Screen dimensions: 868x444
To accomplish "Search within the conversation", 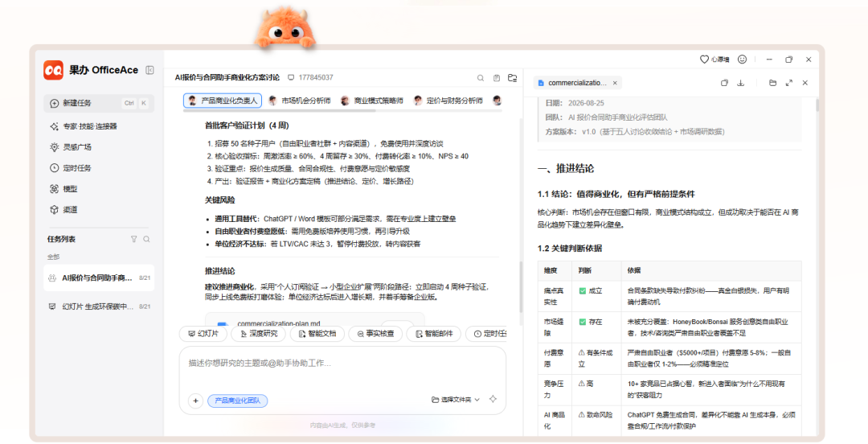I will click(481, 78).
